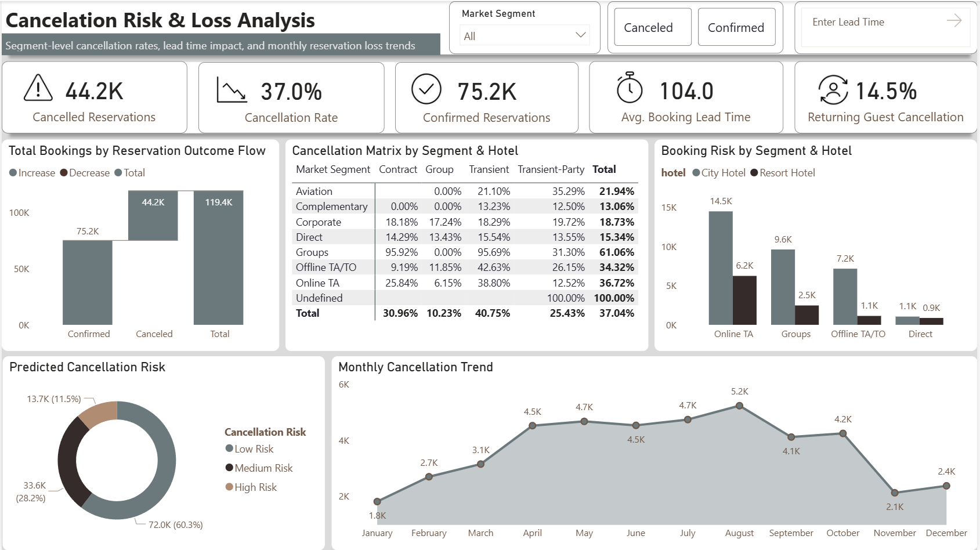Image resolution: width=980 pixels, height=550 pixels.
Task: Click the checkmark circle Confirmed Reservations icon
Action: point(426,89)
